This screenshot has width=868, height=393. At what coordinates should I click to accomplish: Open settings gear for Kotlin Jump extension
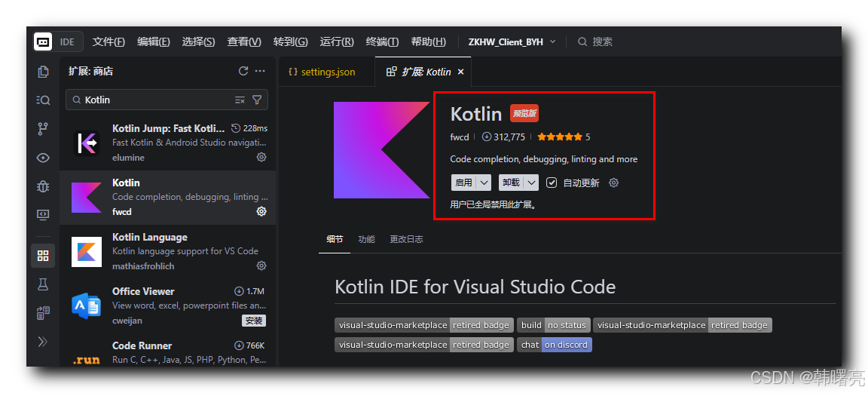[x=261, y=158]
